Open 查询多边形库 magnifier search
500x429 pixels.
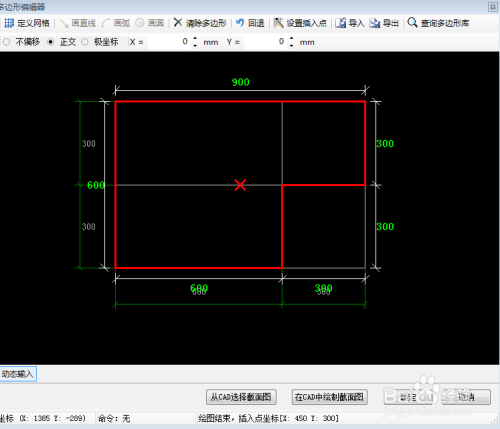tap(412, 22)
